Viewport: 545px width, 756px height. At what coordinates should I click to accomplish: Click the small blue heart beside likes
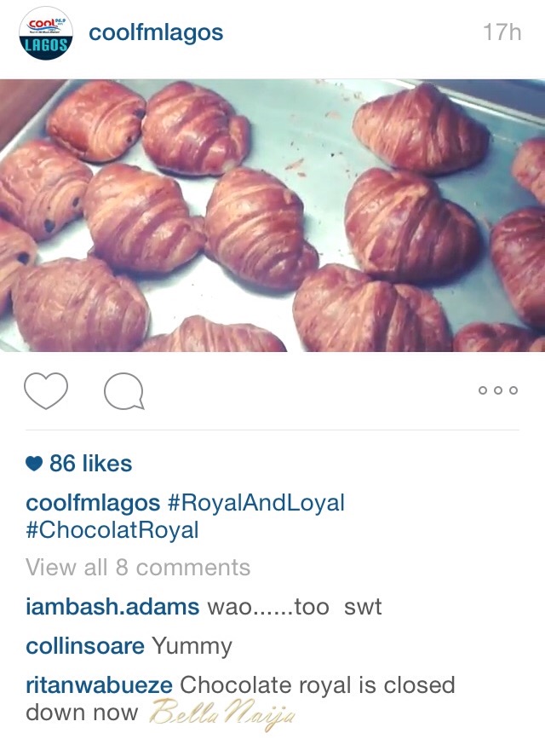tap(34, 464)
